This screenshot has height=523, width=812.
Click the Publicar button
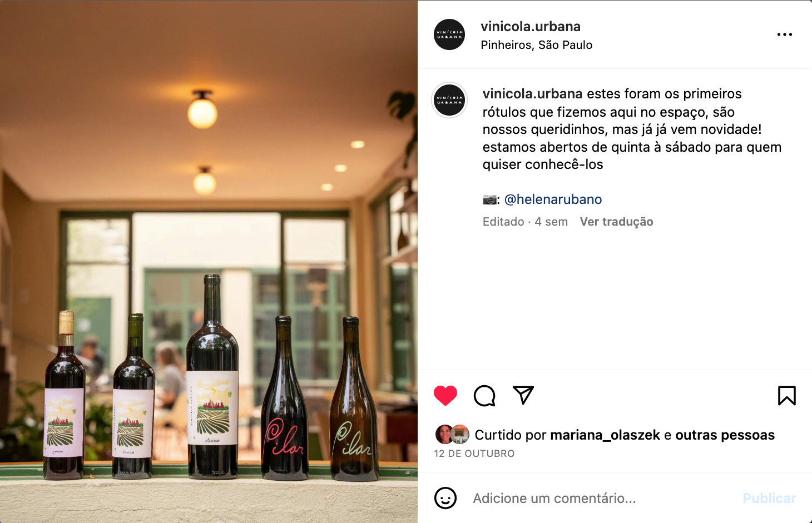(x=769, y=499)
